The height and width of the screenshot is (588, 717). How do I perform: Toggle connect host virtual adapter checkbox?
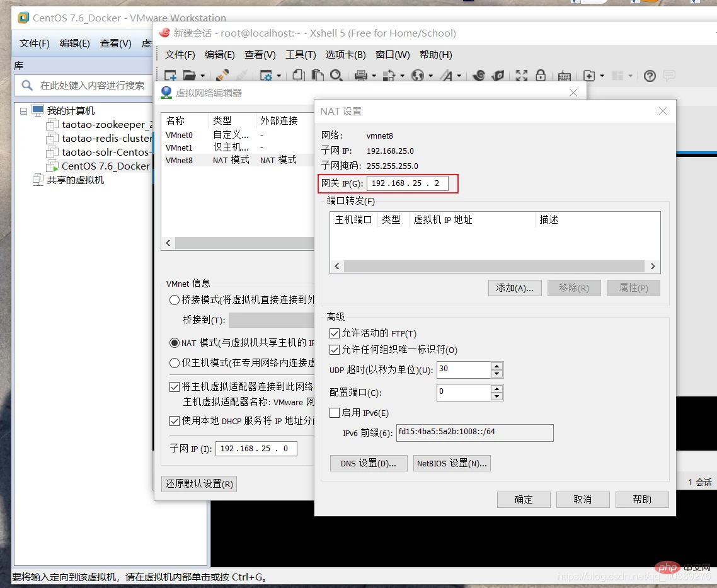175,387
